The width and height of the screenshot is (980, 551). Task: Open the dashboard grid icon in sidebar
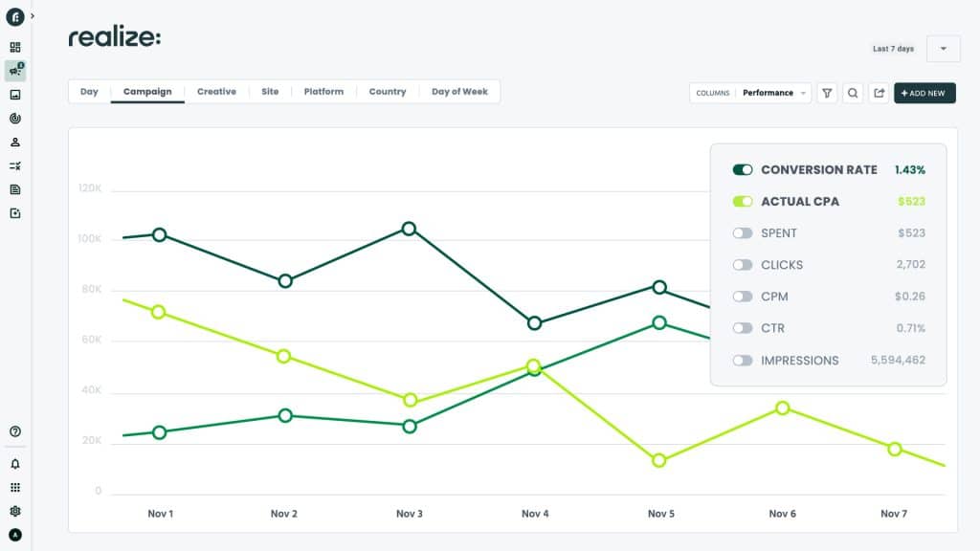(15, 47)
